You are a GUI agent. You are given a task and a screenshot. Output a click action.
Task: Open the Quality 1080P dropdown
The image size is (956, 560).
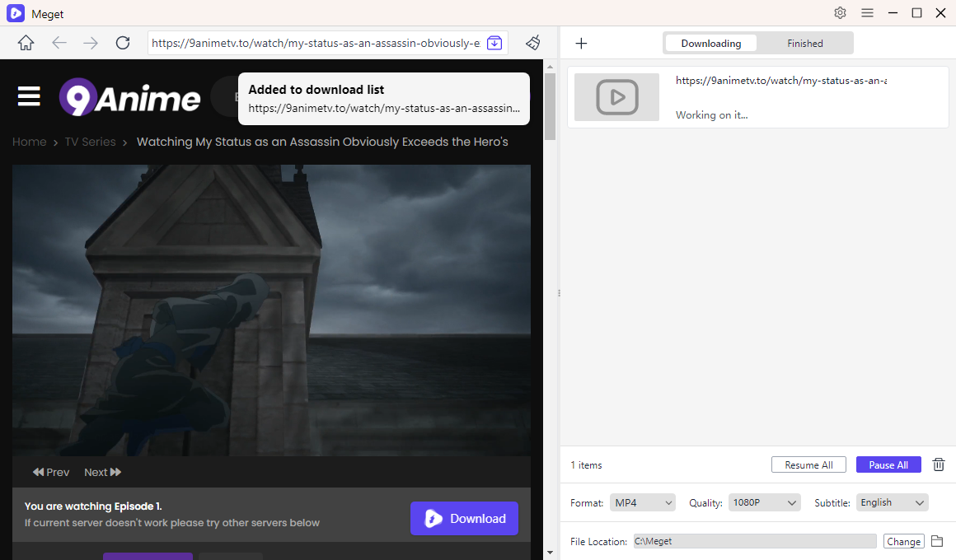pyautogui.click(x=764, y=502)
